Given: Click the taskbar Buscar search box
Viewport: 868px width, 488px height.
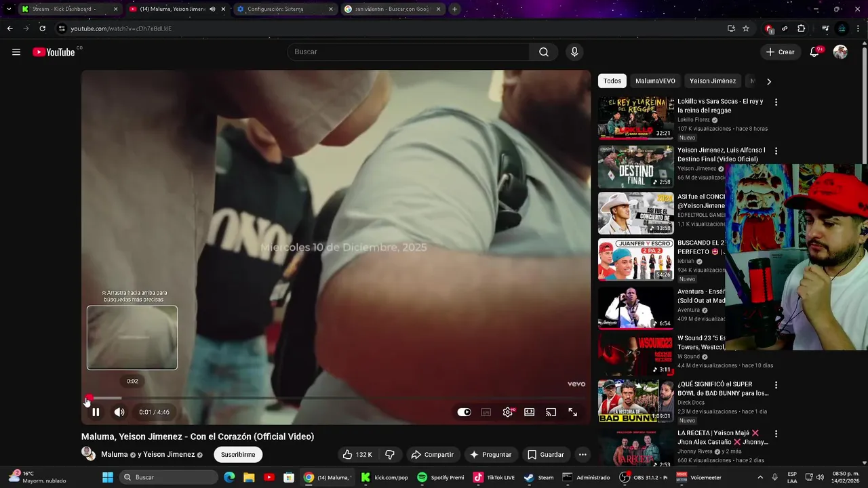Looking at the screenshot, I should pyautogui.click(x=167, y=477).
